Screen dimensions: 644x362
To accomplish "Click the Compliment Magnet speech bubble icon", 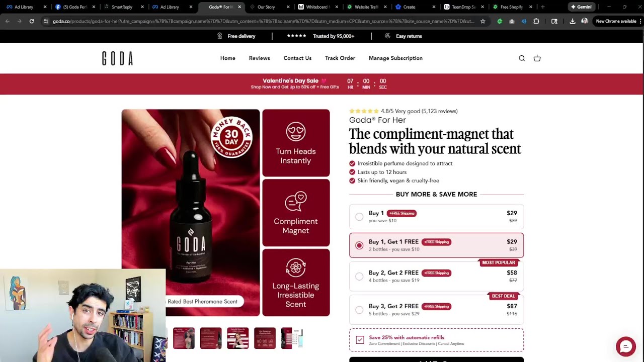I will (296, 202).
